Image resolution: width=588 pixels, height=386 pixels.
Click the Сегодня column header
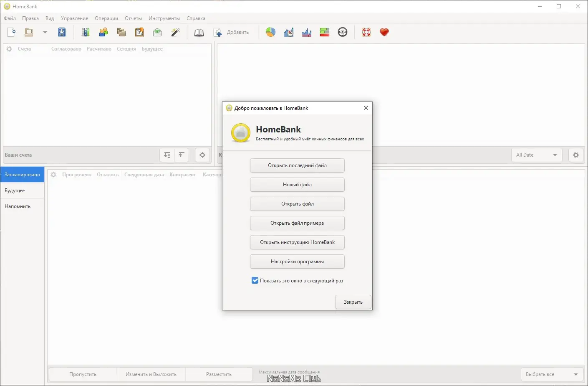126,49
